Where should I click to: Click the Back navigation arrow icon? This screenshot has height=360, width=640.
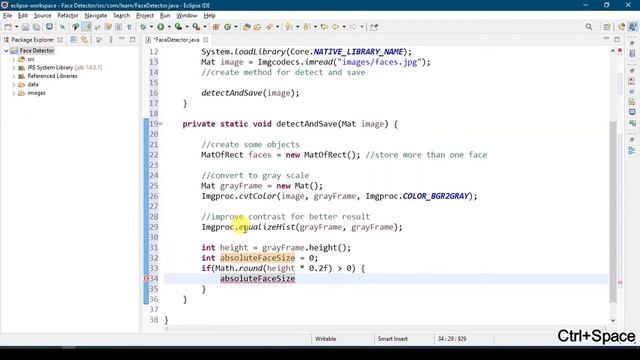pyautogui.click(x=336, y=27)
